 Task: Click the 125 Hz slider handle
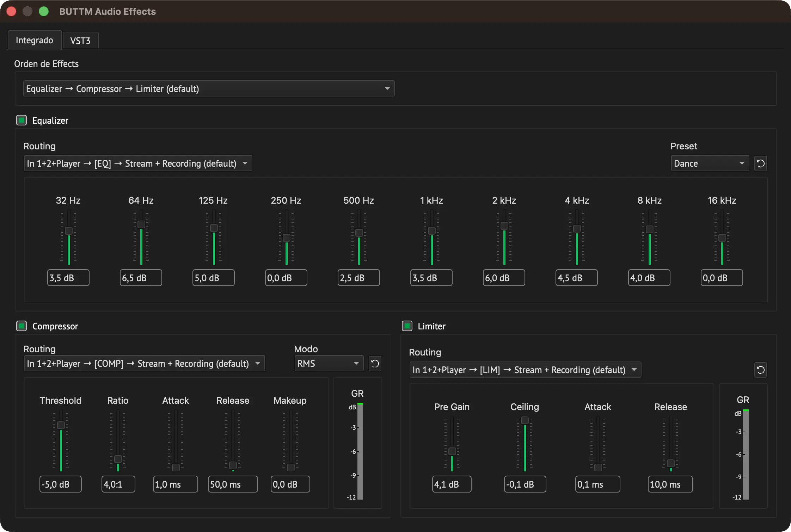(x=214, y=228)
